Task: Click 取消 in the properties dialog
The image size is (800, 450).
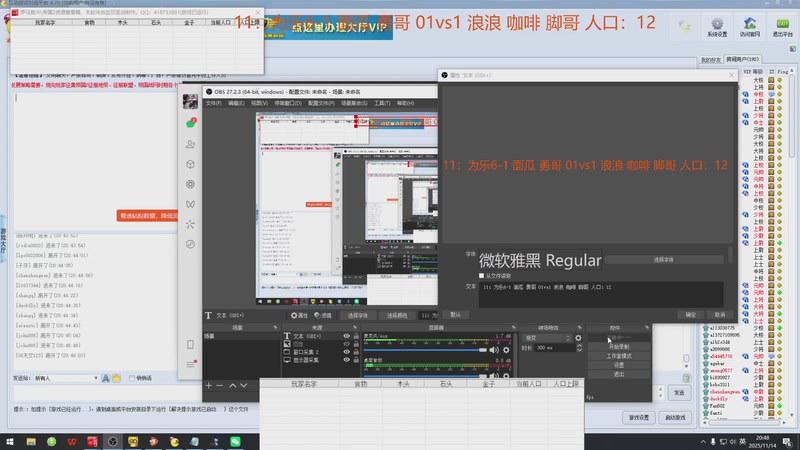Action: coord(719,315)
